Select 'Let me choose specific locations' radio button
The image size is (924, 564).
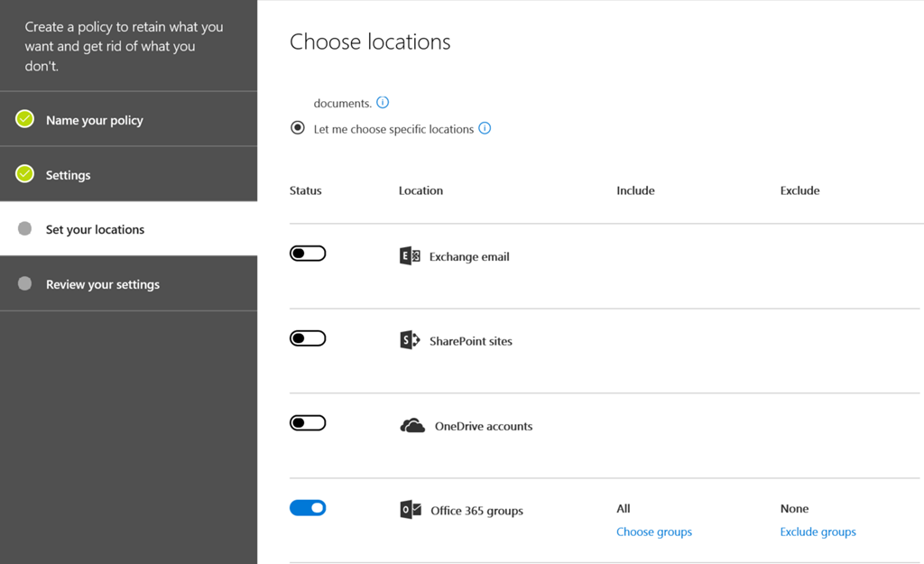(298, 128)
